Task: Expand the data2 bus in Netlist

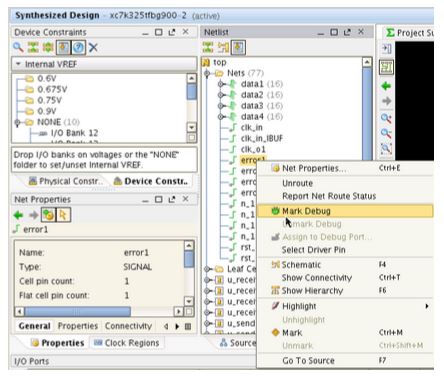Action: [x=220, y=95]
